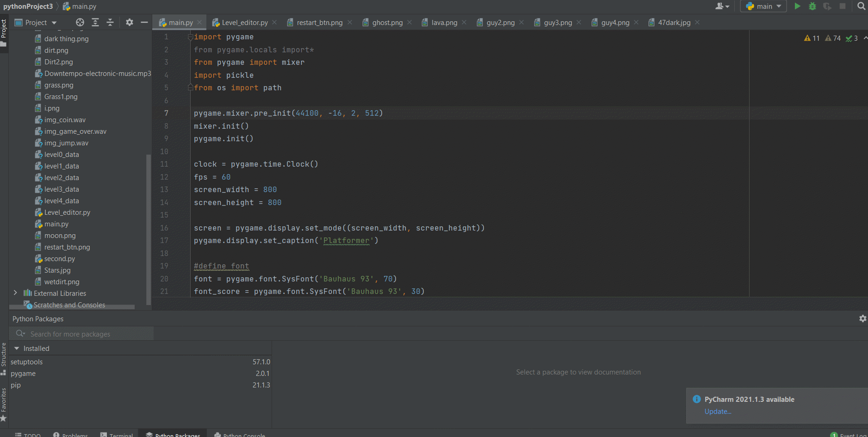
Task: Expand all items in Project panel
Action: 95,22
